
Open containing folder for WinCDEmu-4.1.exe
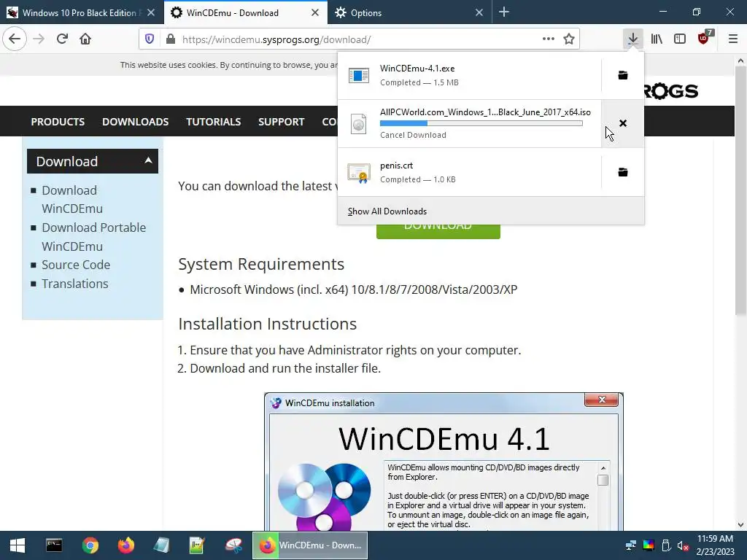623,75
